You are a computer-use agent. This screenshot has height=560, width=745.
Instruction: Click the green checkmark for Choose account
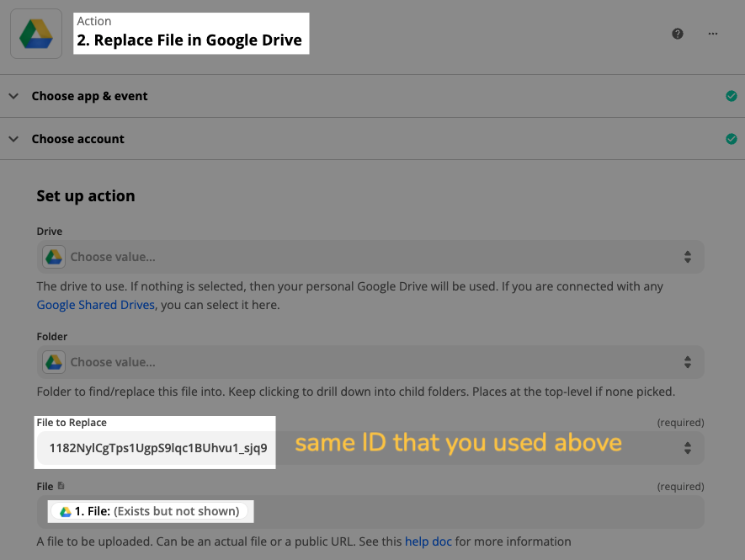(732, 139)
